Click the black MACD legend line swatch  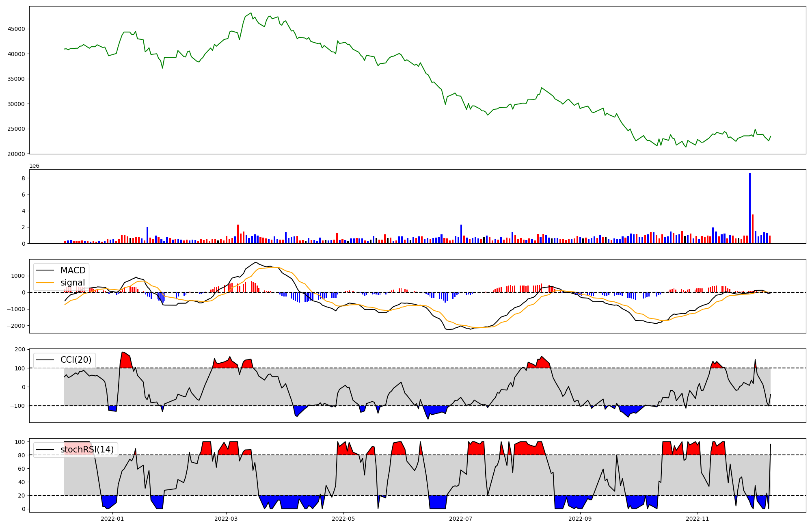tap(46, 270)
